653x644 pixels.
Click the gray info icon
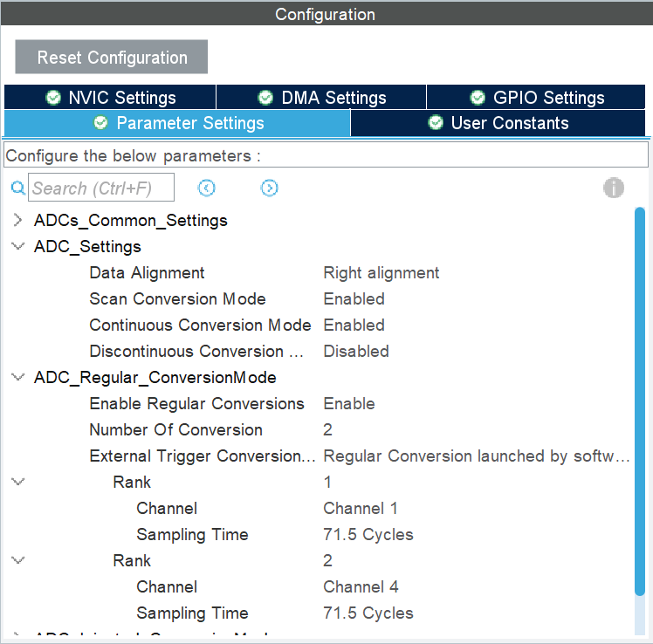[614, 188]
